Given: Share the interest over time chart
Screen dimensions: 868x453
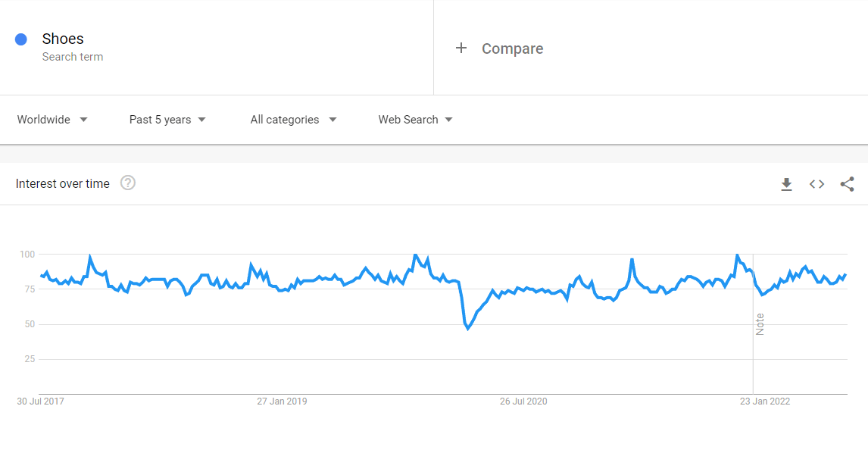Looking at the screenshot, I should pos(847,184).
